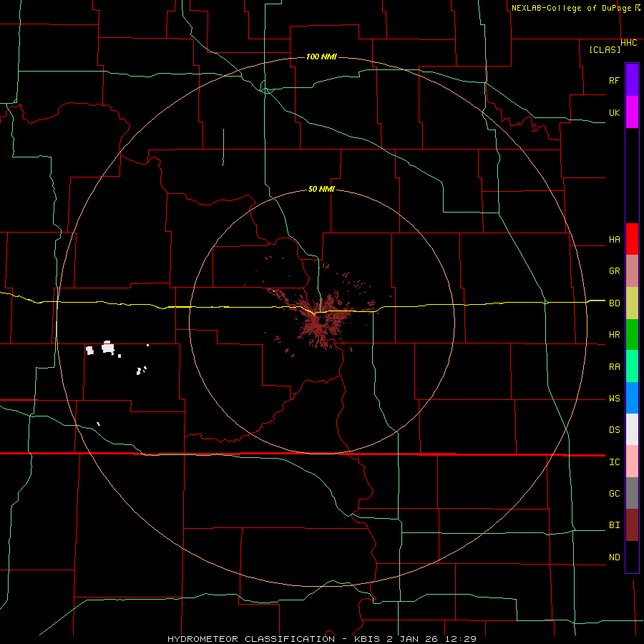Screen dimensions: 644x644
Task: Select the HR legend label
Action: click(614, 335)
